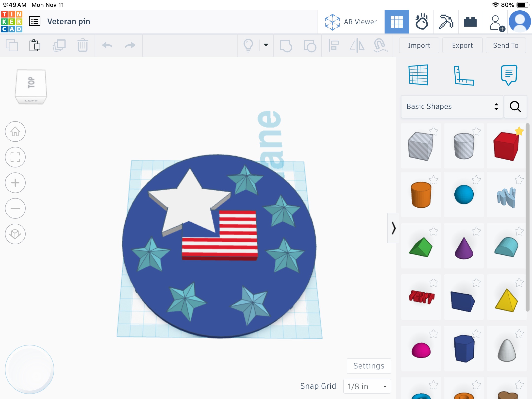This screenshot has width=532, height=399.
Task: Expand the visibility dropdown arrow
Action: [266, 45]
